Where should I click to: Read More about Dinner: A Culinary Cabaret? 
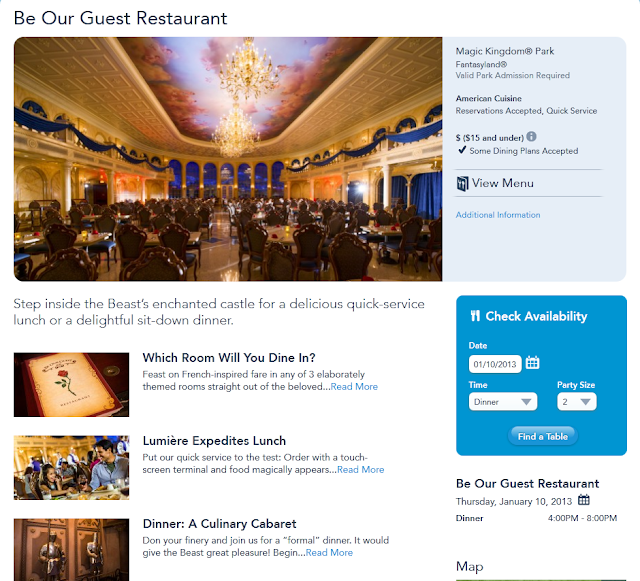[x=329, y=552]
